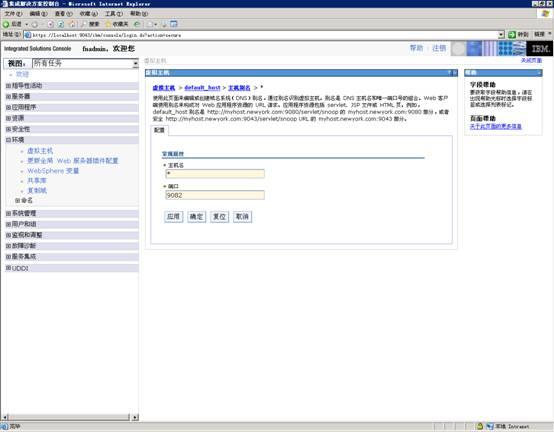Viewport: 554px width, 432px height.
Task: Expand the 应用程序 tree node
Action: pyautogui.click(x=8, y=107)
